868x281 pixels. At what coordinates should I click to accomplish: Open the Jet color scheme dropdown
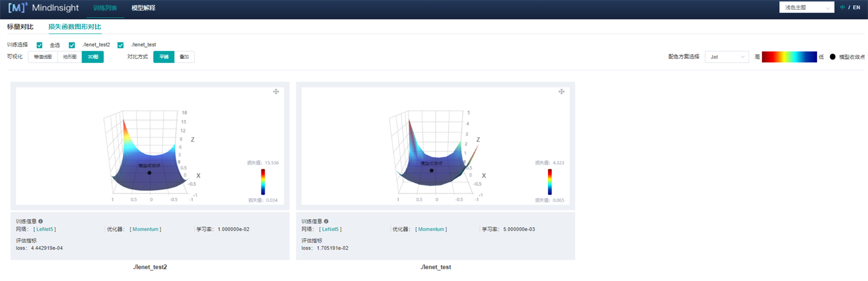(727, 57)
